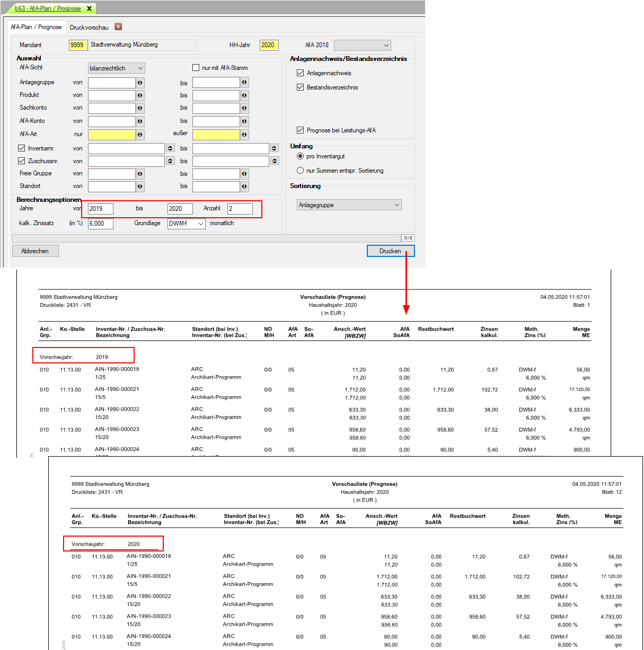Switch to the Druckvorschau tab

click(89, 27)
